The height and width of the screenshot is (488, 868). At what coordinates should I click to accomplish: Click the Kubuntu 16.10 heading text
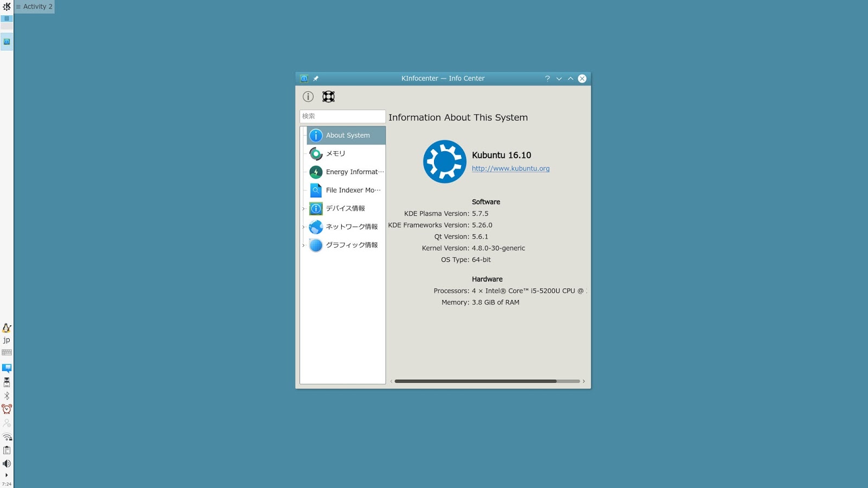501,155
